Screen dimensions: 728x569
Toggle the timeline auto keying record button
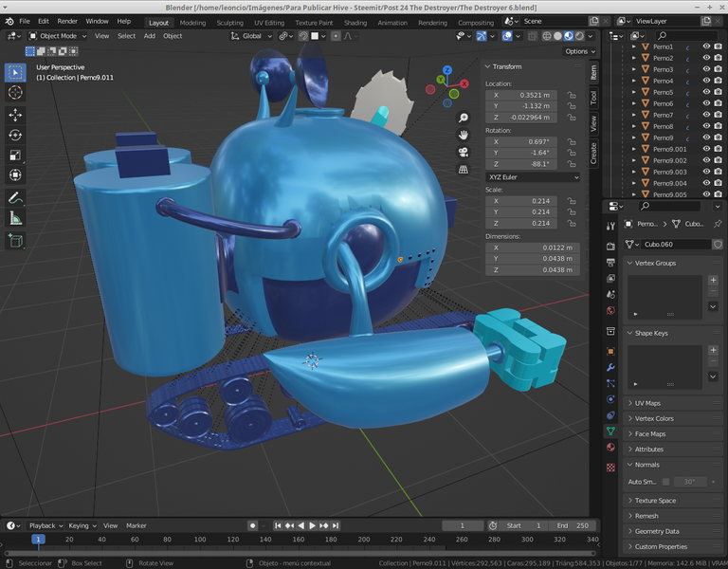[252, 525]
